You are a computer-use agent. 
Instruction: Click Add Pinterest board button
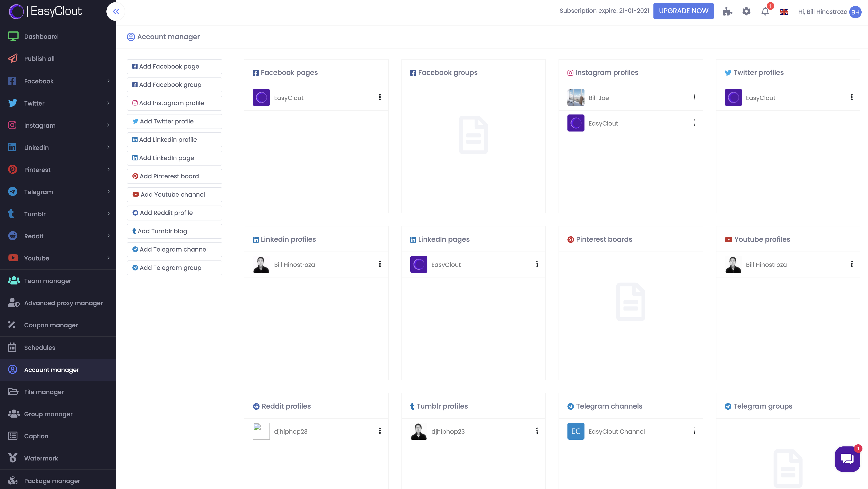tap(174, 176)
